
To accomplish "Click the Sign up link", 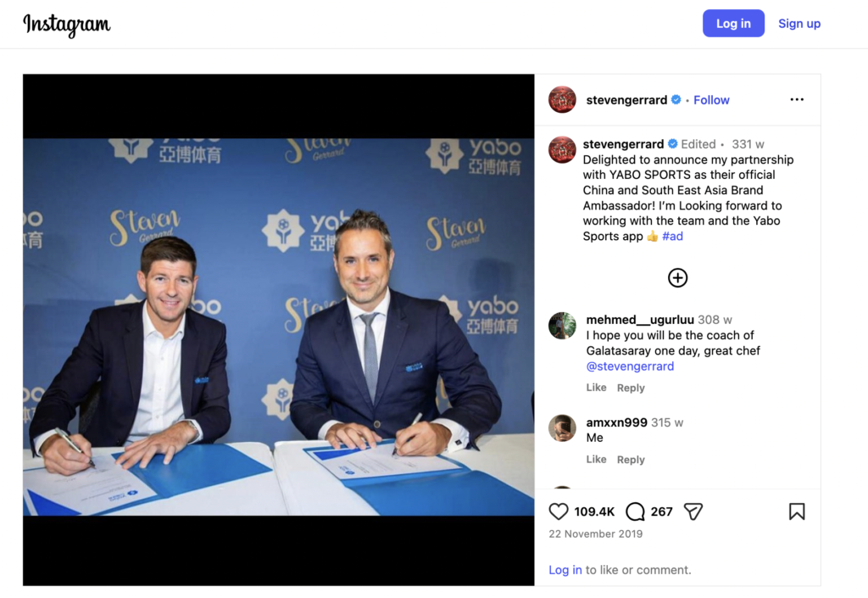I will pyautogui.click(x=799, y=23).
